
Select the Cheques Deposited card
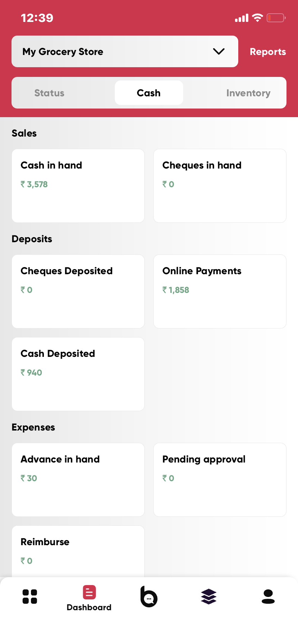click(78, 291)
